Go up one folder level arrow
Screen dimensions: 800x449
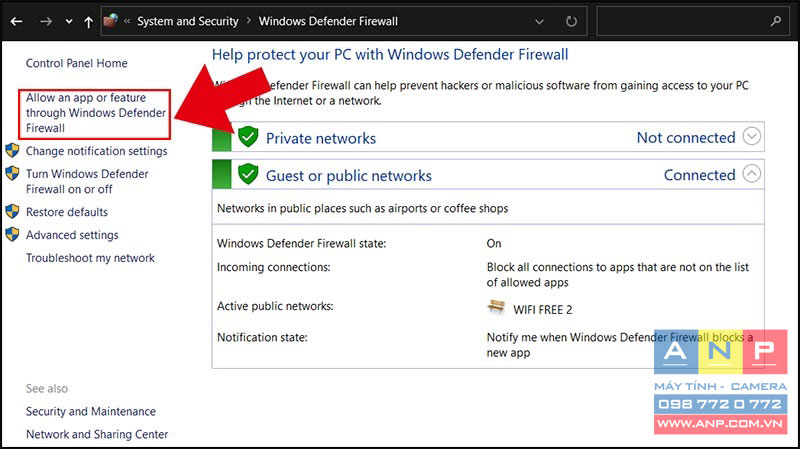point(88,21)
